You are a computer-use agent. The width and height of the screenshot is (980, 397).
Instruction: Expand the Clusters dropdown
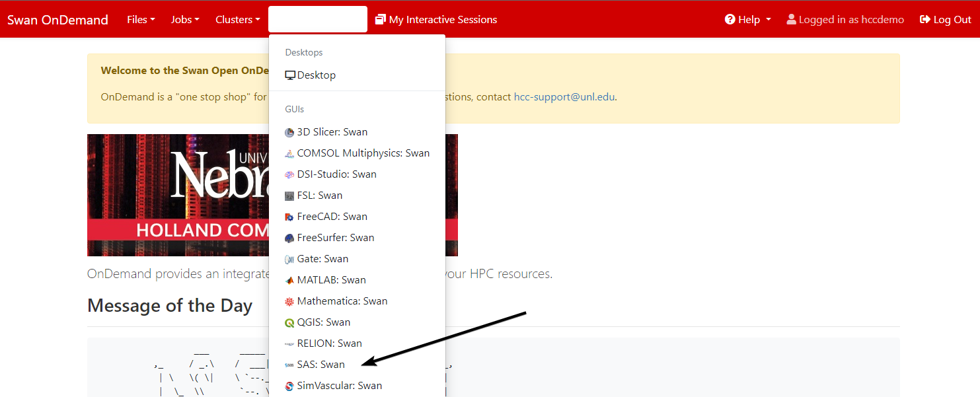238,20
